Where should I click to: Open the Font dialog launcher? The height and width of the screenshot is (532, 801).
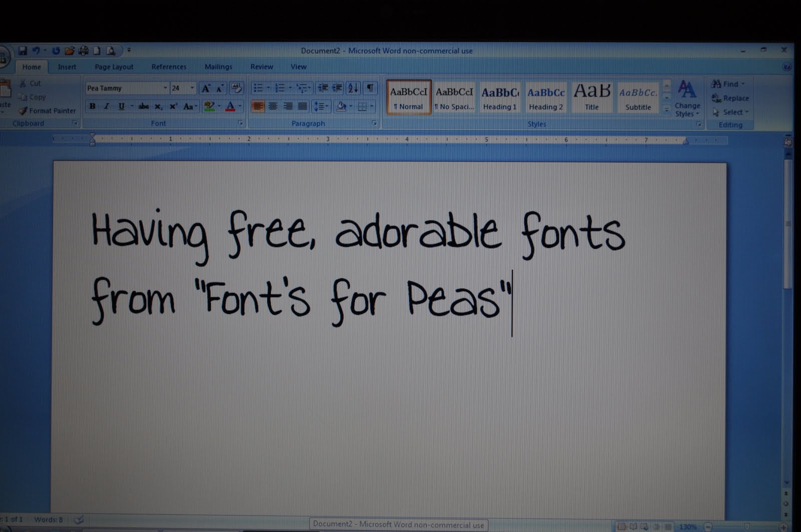240,123
